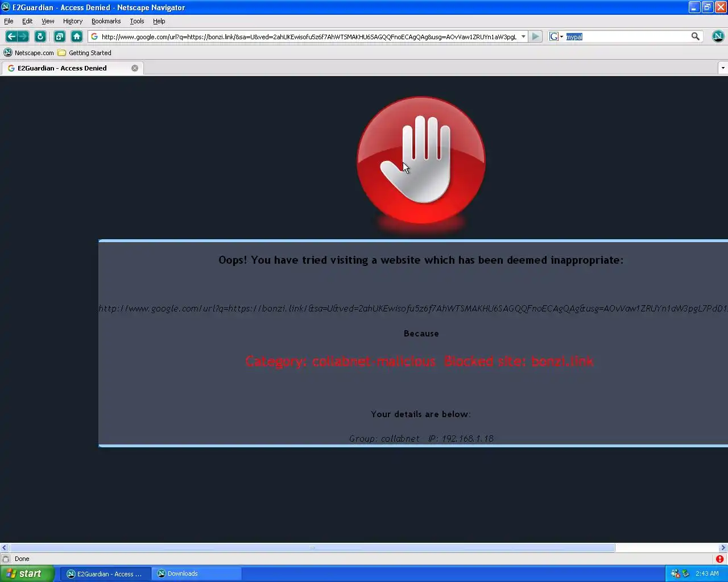Reload the page with the refresh icon
728x582 pixels.
pos(40,36)
